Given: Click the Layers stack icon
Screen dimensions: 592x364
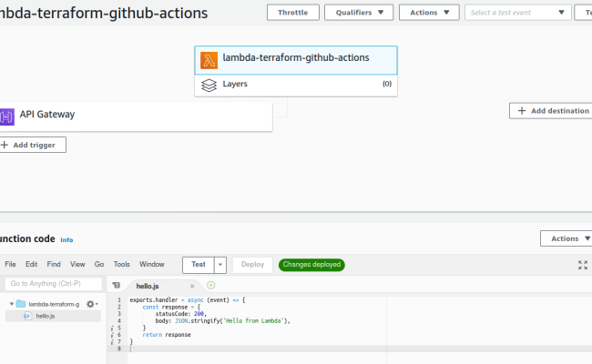Looking at the screenshot, I should coord(209,86).
